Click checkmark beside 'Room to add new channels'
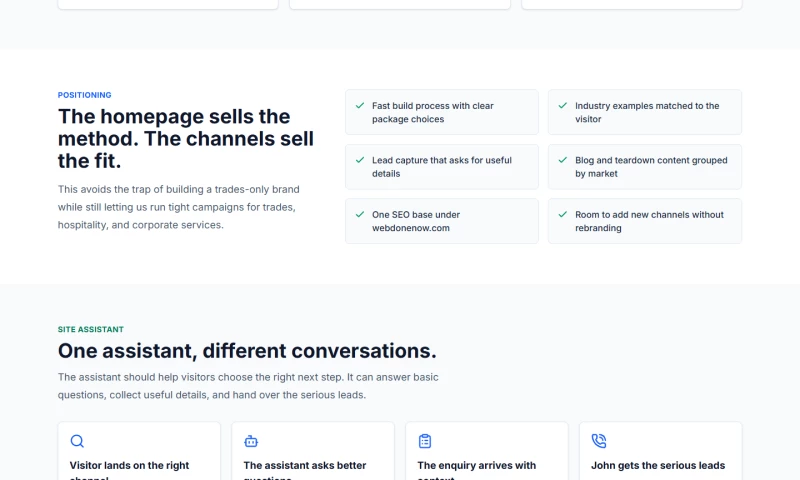Image resolution: width=800 pixels, height=480 pixels. 563,214
